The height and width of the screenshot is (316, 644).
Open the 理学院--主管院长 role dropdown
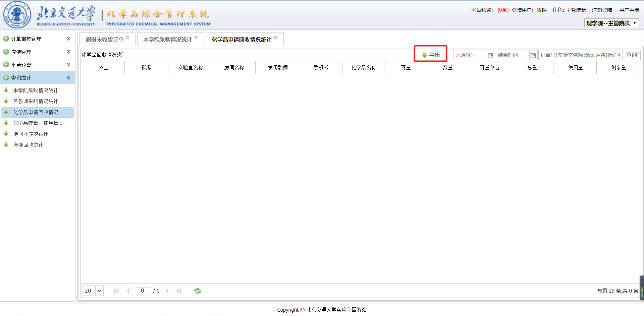pos(611,23)
